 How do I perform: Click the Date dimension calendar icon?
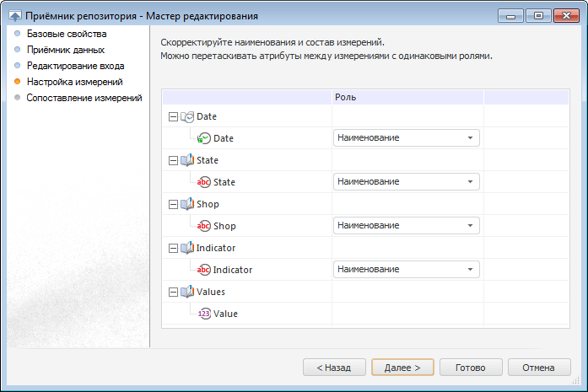click(187, 116)
